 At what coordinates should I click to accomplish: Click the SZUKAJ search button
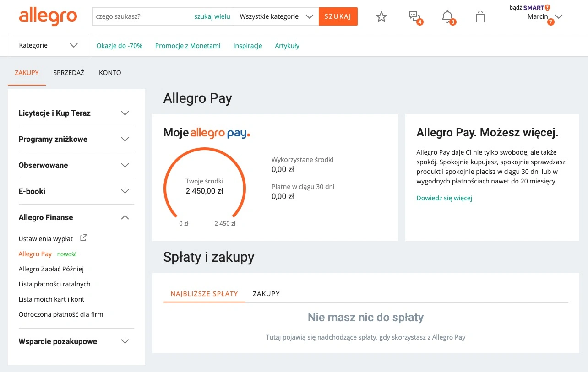click(x=338, y=16)
